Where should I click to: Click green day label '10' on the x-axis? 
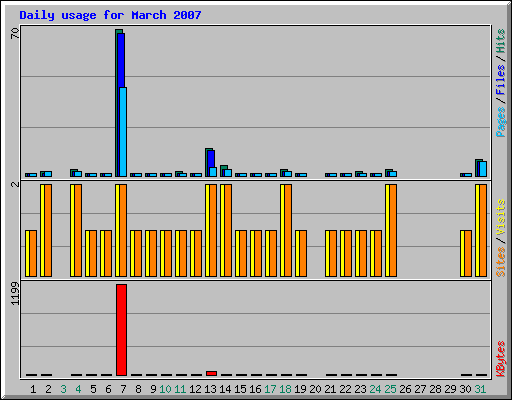point(165,389)
